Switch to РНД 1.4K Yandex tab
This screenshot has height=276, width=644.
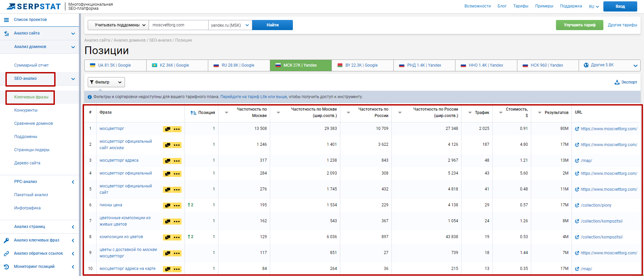coord(424,65)
